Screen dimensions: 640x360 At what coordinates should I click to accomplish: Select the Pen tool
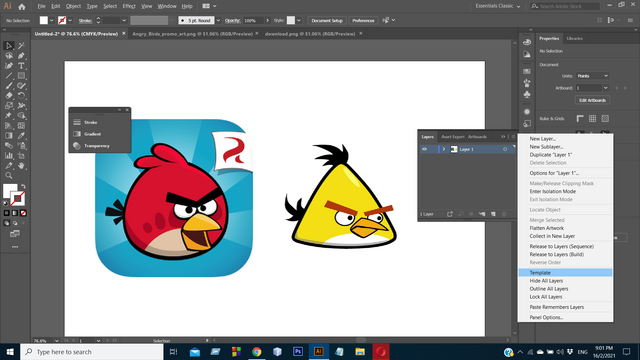coord(21,56)
